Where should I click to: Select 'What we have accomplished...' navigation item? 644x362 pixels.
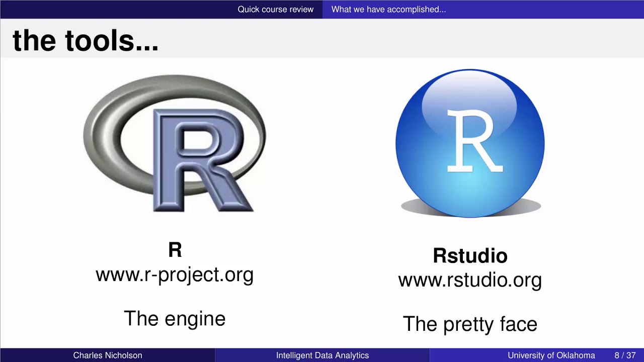click(x=388, y=10)
